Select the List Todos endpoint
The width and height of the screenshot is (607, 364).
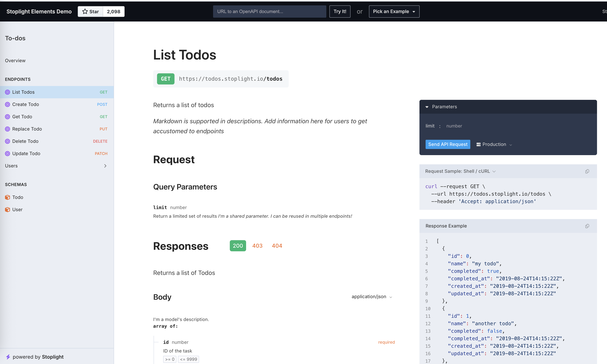(x=57, y=92)
